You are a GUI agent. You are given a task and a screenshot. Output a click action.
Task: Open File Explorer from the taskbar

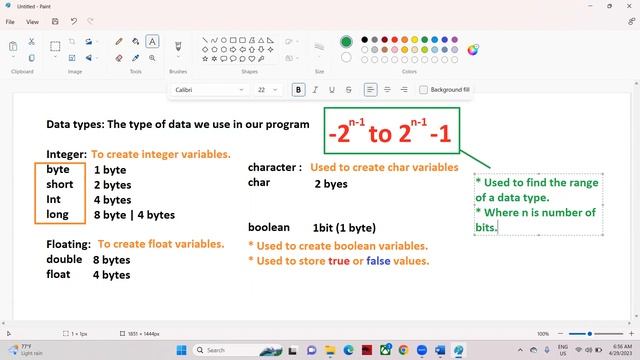(x=330, y=350)
